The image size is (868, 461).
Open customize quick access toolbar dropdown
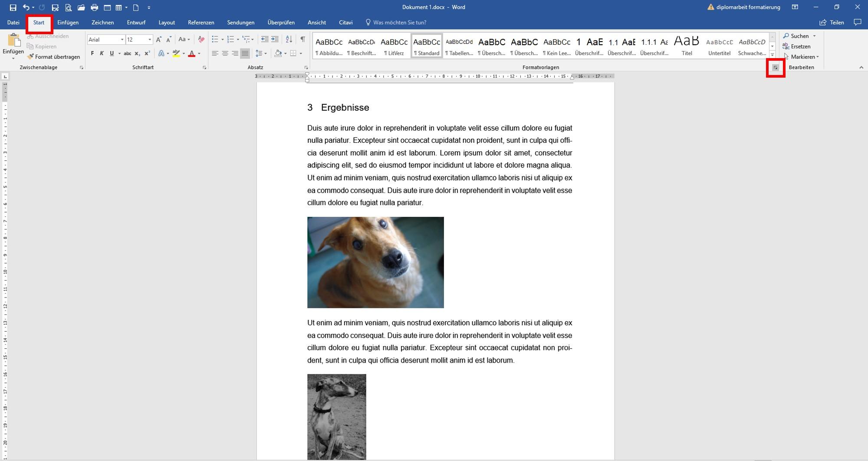pos(149,7)
